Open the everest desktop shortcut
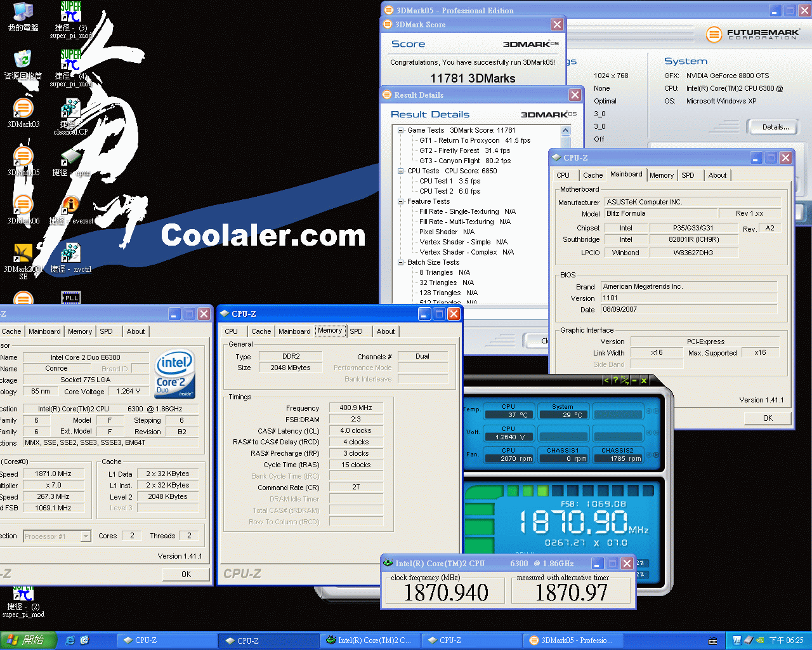 [71, 209]
